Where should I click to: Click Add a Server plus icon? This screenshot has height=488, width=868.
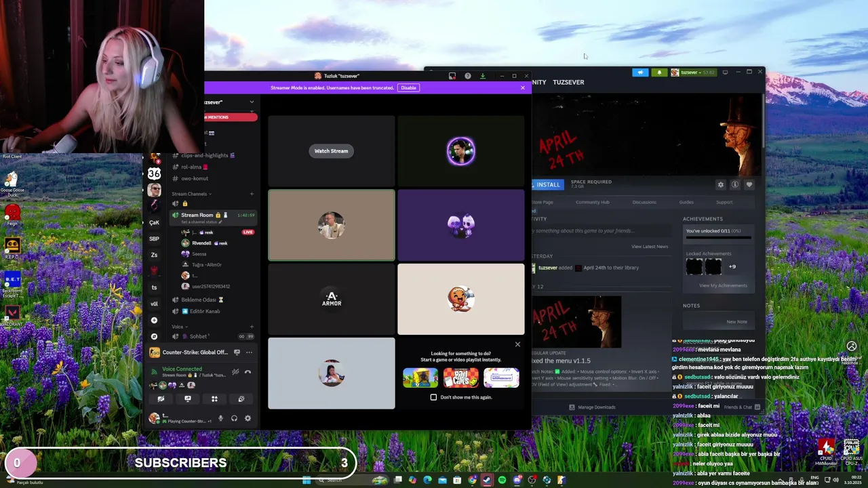coord(154,320)
